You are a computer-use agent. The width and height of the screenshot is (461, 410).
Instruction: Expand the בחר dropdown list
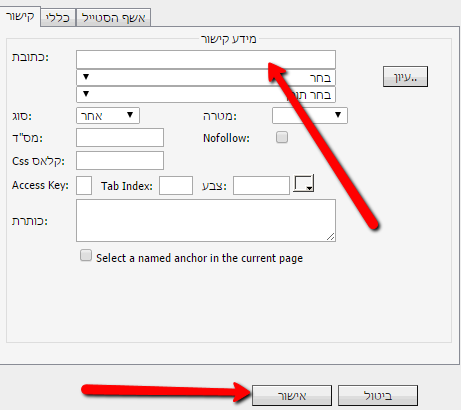[206, 78]
